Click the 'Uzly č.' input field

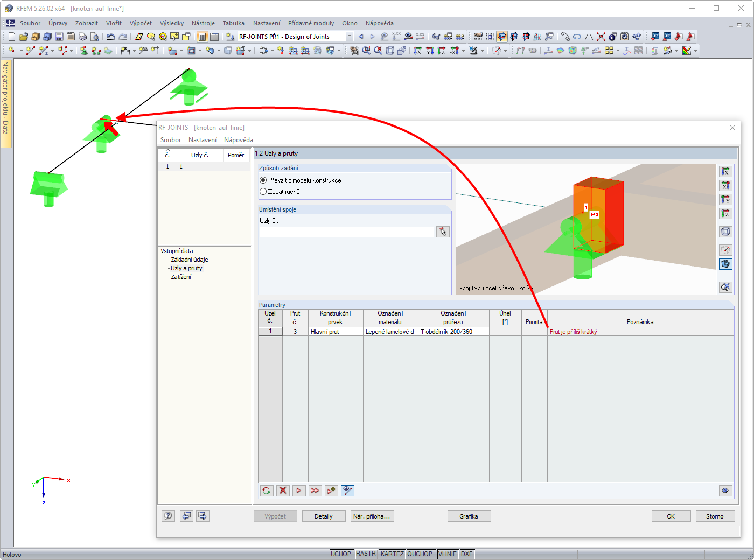(x=347, y=232)
